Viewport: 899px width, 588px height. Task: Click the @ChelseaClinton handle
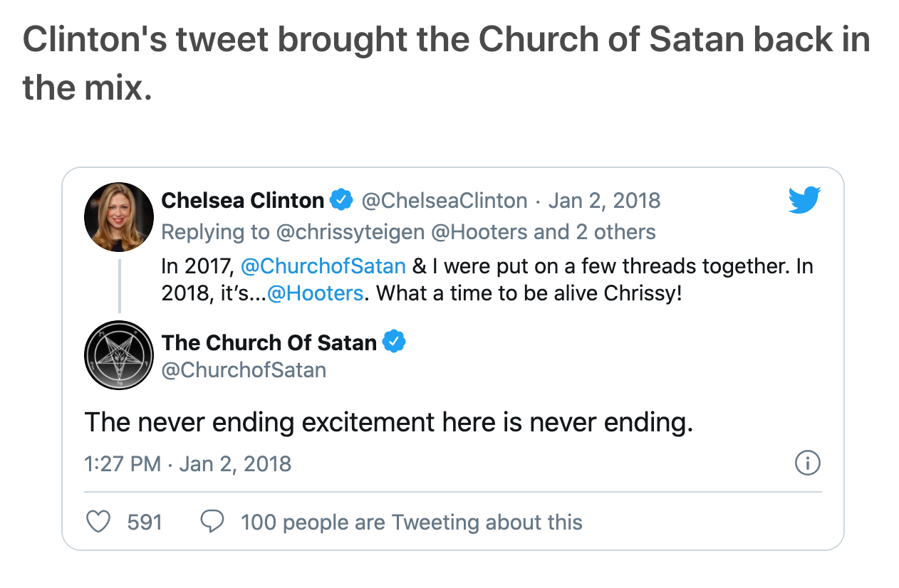tap(445, 201)
